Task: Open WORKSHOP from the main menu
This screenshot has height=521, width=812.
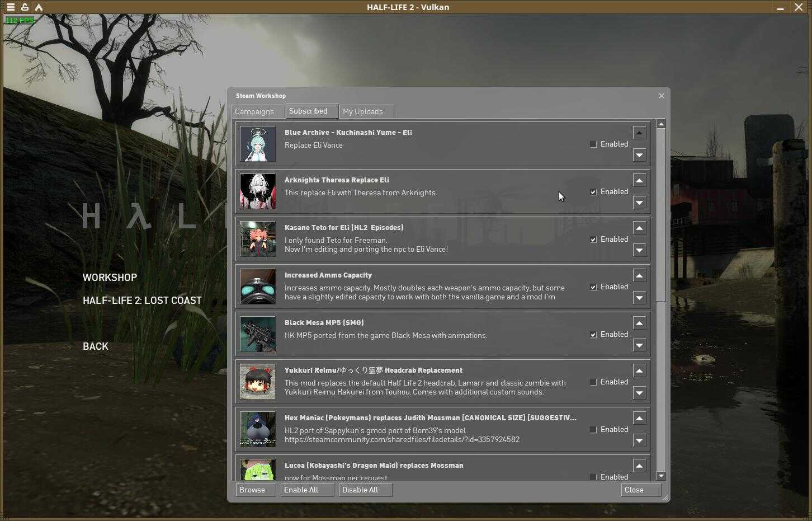Action: 110,278
